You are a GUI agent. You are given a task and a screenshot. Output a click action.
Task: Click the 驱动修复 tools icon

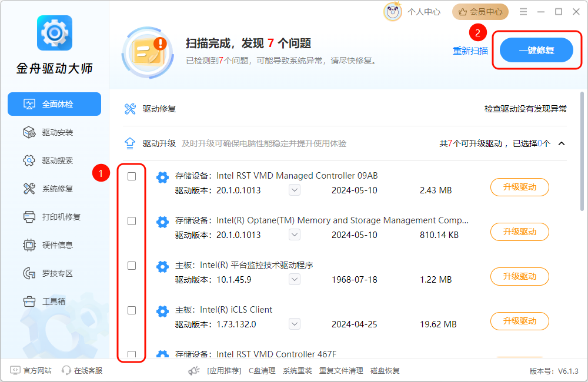(x=130, y=109)
